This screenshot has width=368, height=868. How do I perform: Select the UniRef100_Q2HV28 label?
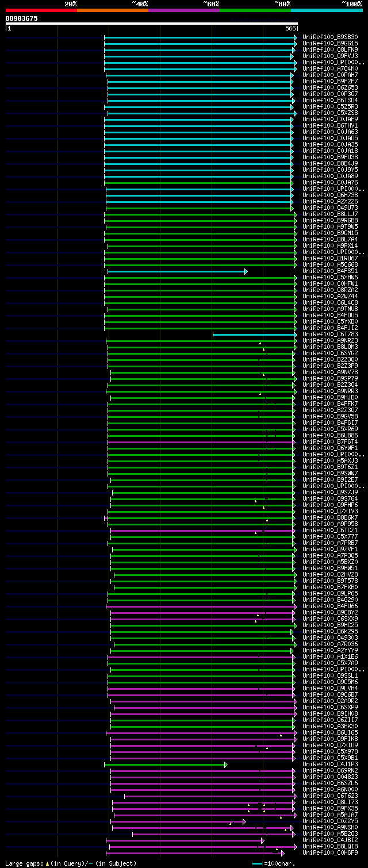point(331,575)
